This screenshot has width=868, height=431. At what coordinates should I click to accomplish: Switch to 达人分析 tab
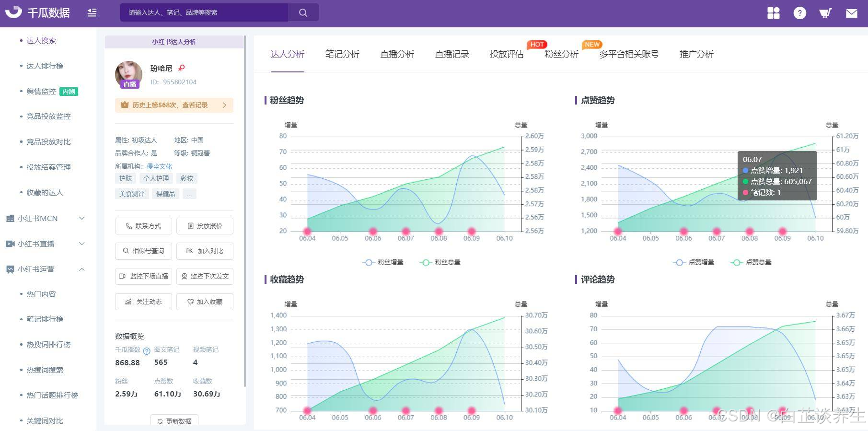pos(288,54)
